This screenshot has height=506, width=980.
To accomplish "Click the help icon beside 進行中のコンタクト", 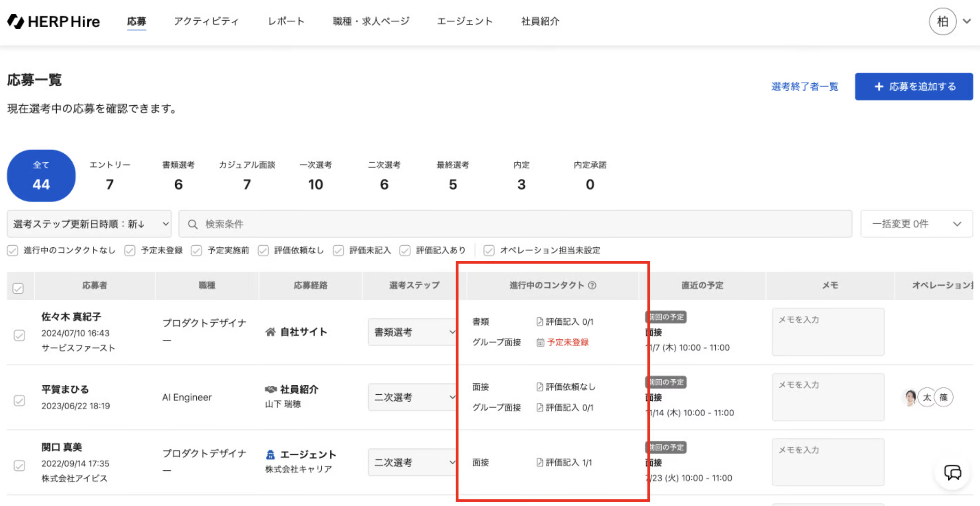I will pyautogui.click(x=592, y=285).
